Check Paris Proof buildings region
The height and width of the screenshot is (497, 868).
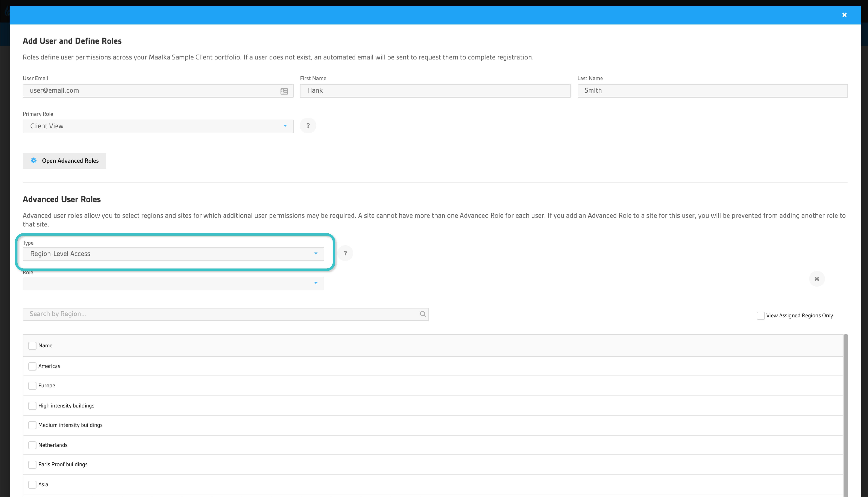32,465
